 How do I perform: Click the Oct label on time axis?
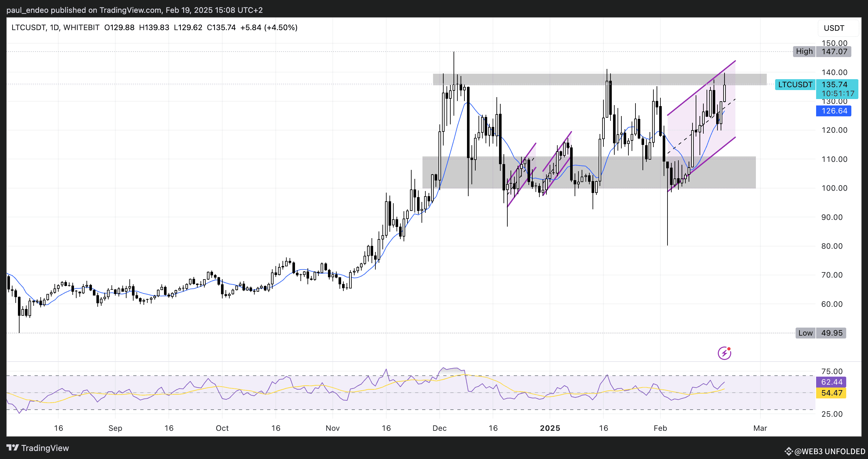point(222,428)
